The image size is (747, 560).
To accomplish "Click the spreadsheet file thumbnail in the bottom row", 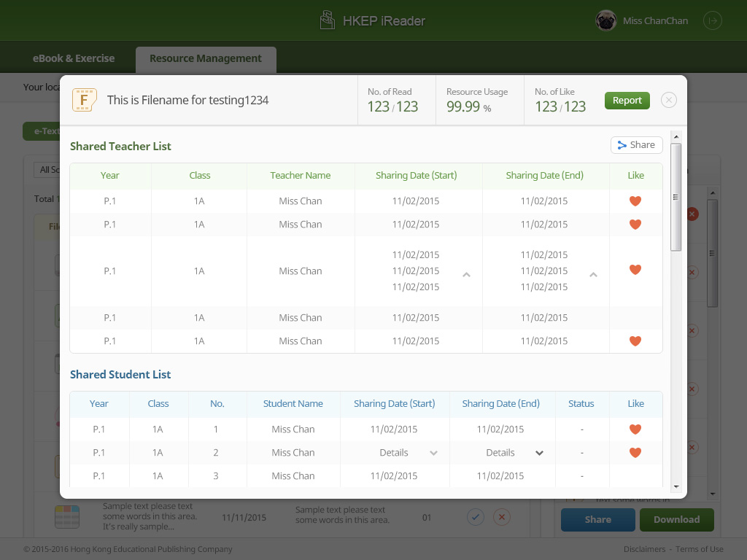I will 67,517.
